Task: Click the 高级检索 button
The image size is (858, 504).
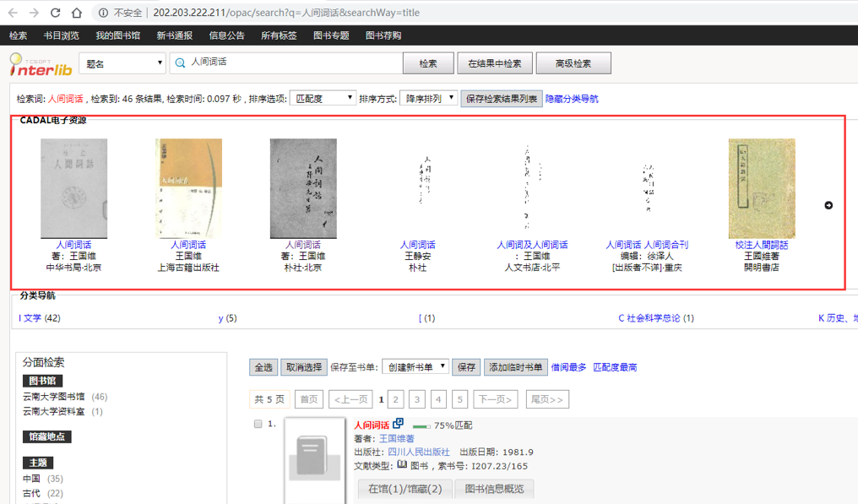Action: click(573, 63)
